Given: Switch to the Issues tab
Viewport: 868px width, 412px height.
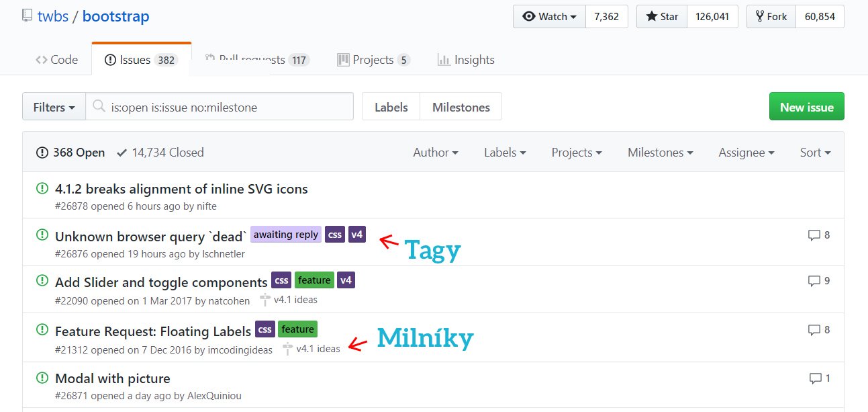Looking at the screenshot, I should click(x=141, y=60).
